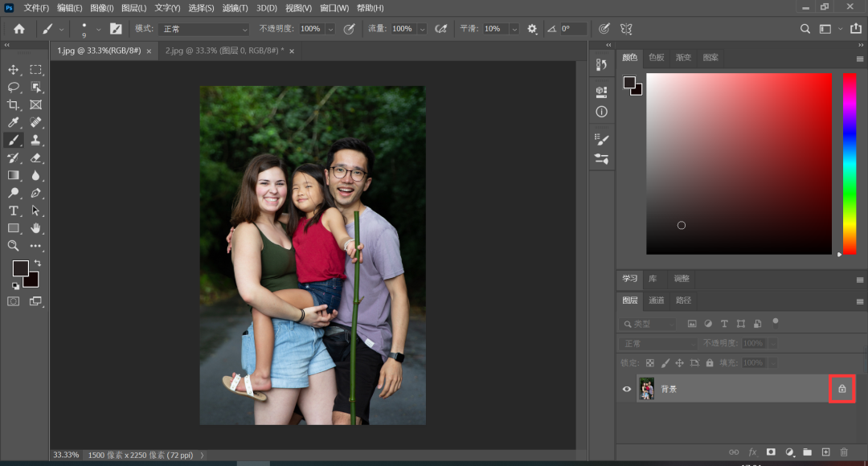Select the History Brush tool
Screen dimensions: 868x466
click(x=14, y=157)
